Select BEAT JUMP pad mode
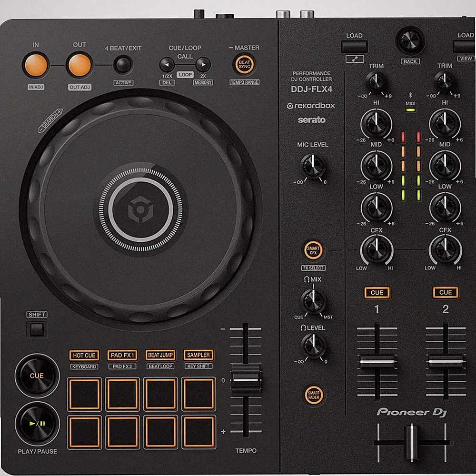 pyautogui.click(x=160, y=355)
